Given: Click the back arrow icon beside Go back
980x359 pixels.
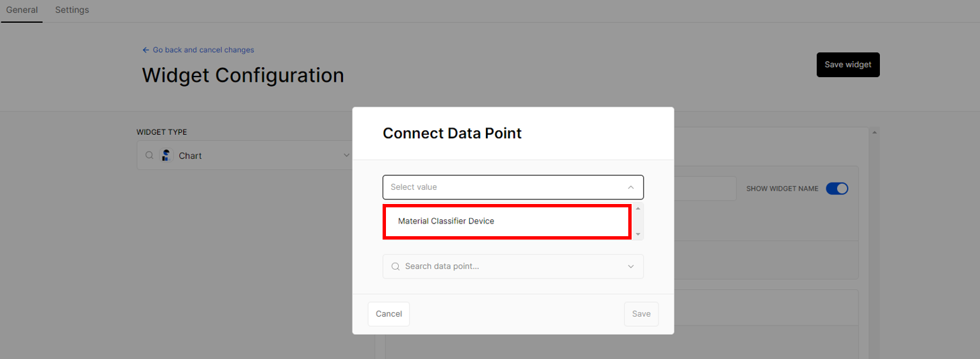Looking at the screenshot, I should 146,50.
